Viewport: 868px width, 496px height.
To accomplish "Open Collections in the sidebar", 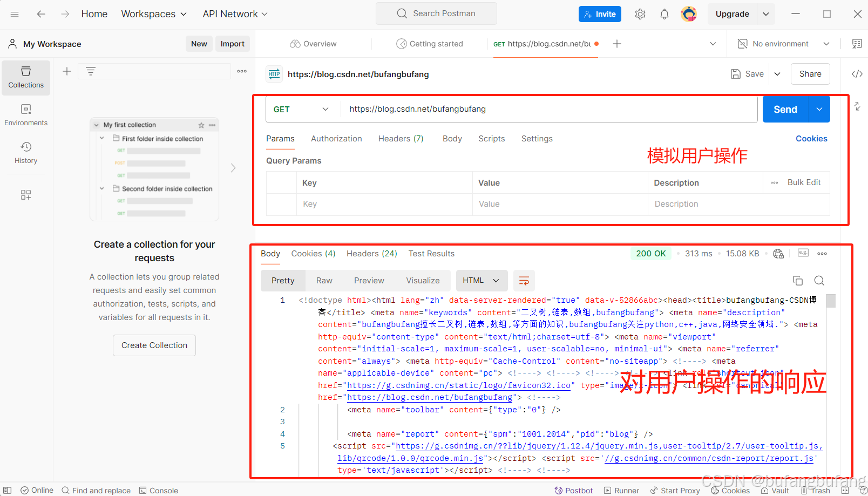I will tap(26, 78).
